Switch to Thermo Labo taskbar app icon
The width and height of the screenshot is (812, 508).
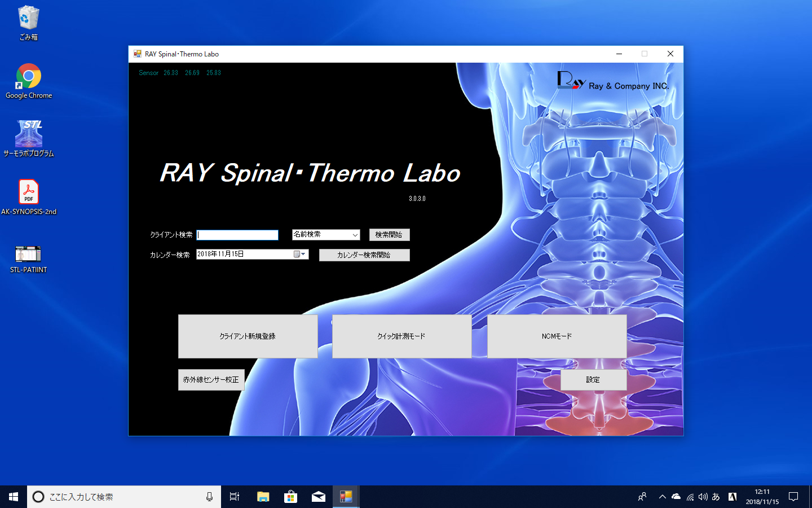coord(346,497)
